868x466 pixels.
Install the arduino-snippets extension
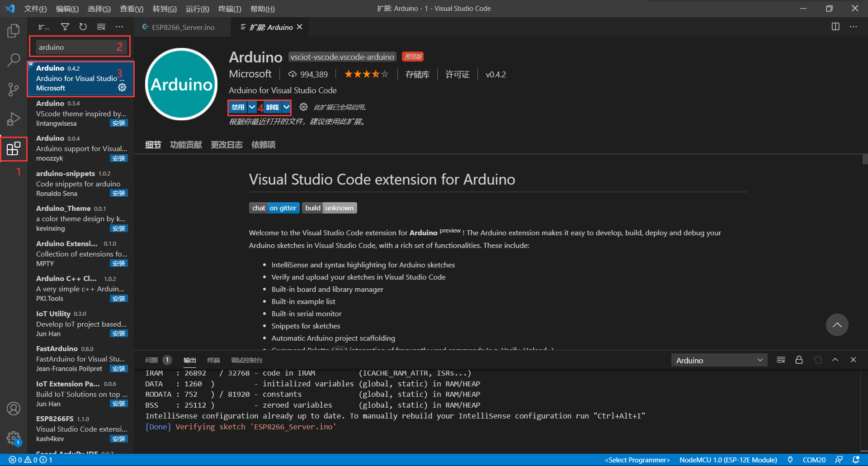(x=118, y=193)
